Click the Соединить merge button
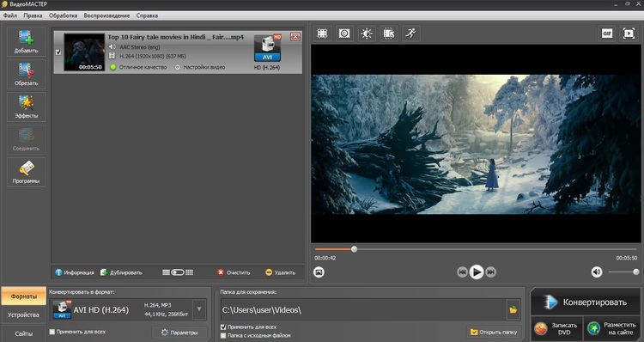 pos(27,139)
